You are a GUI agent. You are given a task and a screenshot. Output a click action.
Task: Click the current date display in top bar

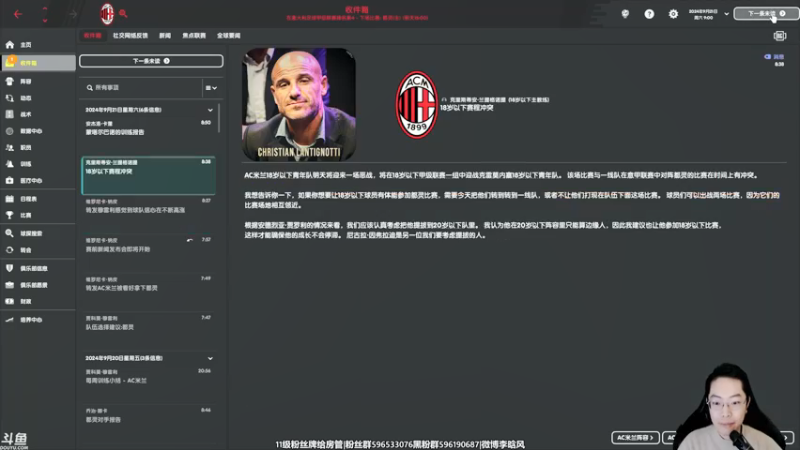pyautogui.click(x=703, y=14)
